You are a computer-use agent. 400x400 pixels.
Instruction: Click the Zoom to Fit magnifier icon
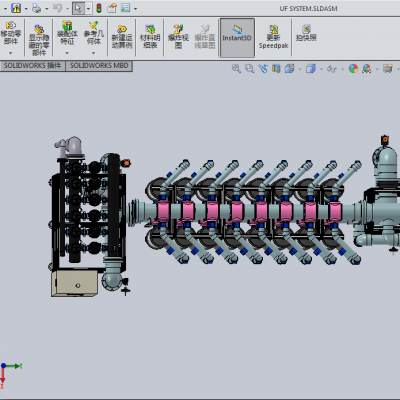pyautogui.click(x=236, y=69)
